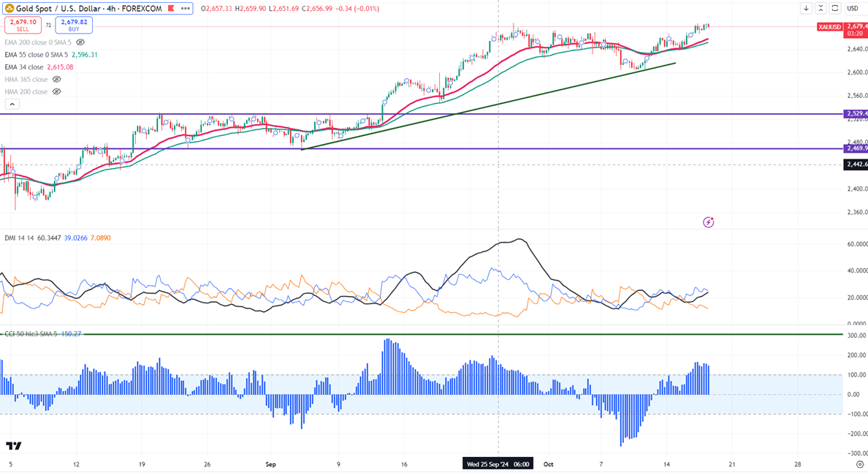This screenshot has height=473, width=868.
Task: Click the red flag icon beside FOREXCOM
Action: [171, 8]
